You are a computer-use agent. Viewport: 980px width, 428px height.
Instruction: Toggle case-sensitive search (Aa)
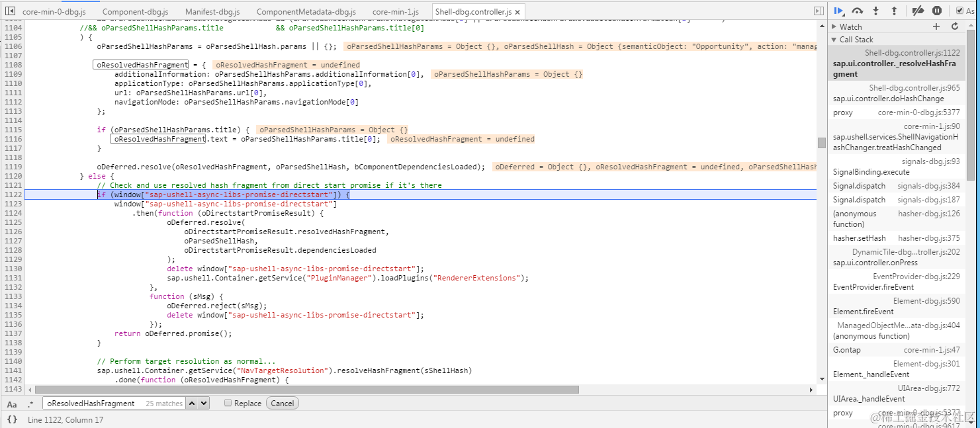pos(12,404)
